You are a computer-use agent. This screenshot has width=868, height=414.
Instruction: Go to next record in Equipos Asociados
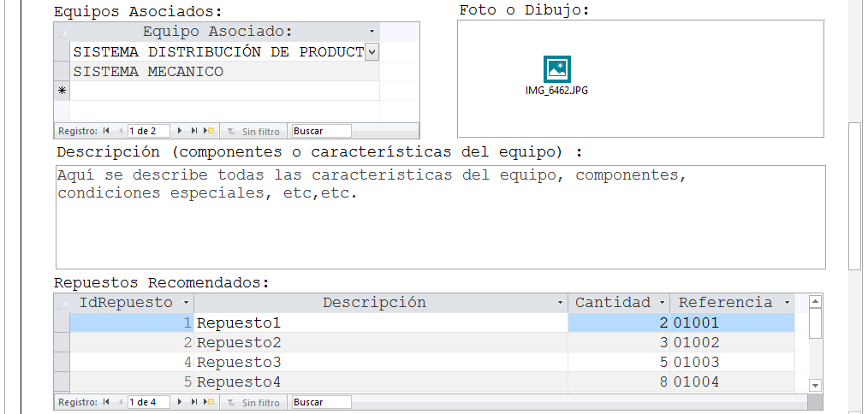click(180, 131)
